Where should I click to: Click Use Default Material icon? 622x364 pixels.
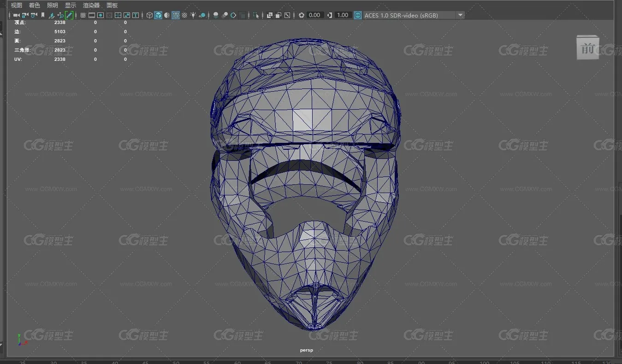coord(167,15)
